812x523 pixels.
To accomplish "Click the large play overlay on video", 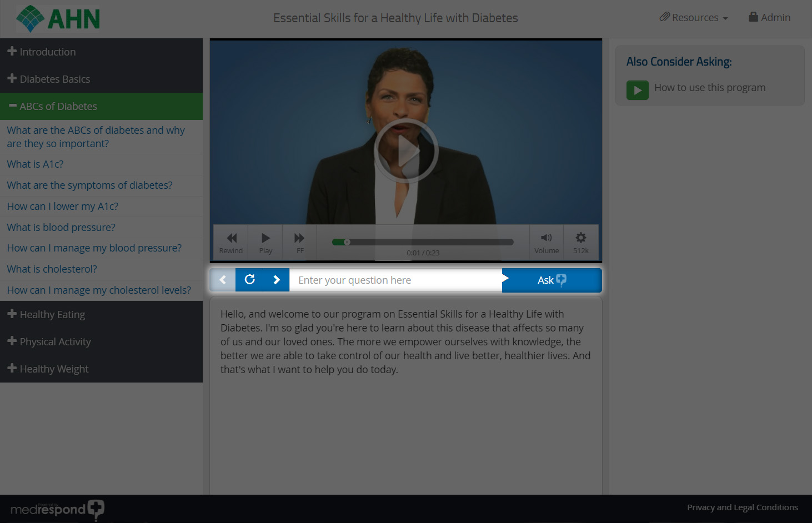I will coord(406,151).
